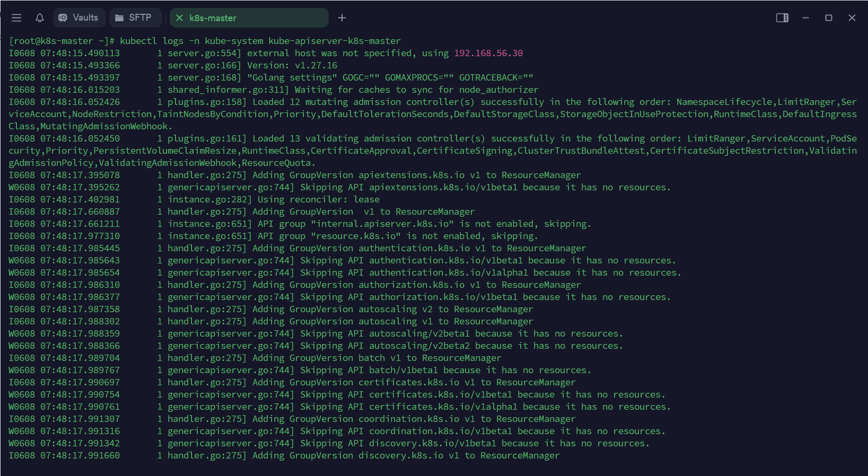Toggle the side panel layout icon
Image resolution: width=868 pixels, height=476 pixels.
(x=782, y=18)
